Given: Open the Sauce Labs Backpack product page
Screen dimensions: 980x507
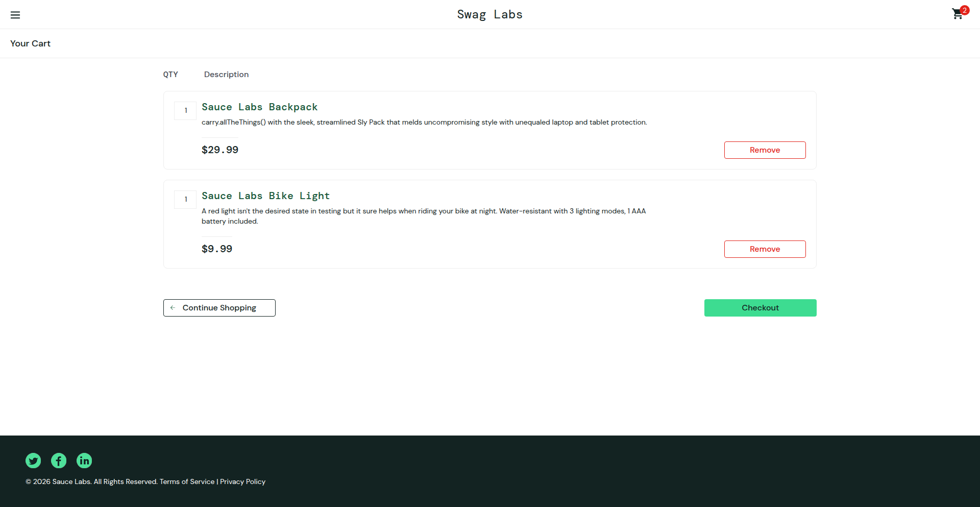Looking at the screenshot, I should click(259, 107).
